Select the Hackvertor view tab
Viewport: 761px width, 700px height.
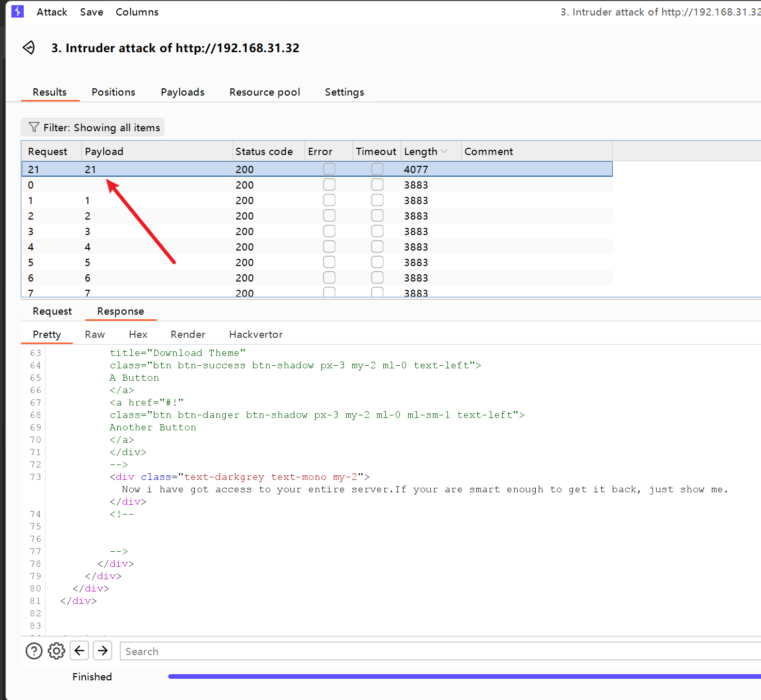point(256,334)
